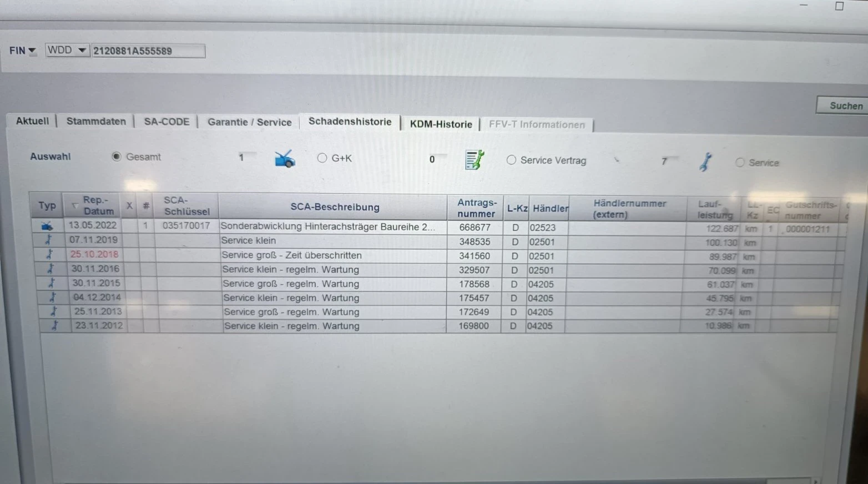This screenshot has width=868, height=484.
Task: Open the Garantie / Service tab
Action: click(x=249, y=122)
